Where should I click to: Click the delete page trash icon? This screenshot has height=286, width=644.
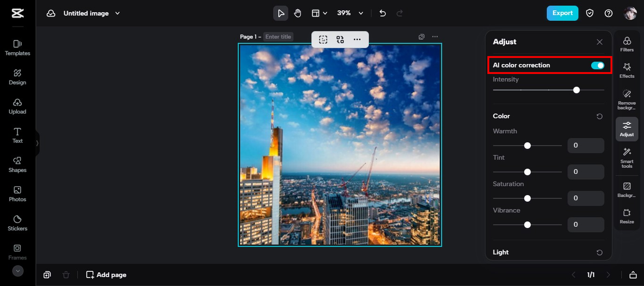(x=66, y=275)
